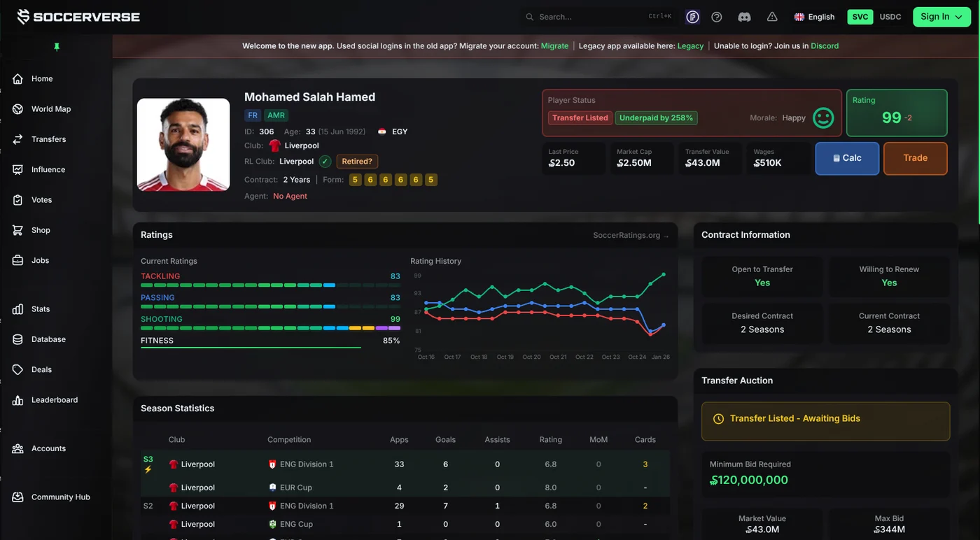The height and width of the screenshot is (540, 980).
Task: Open the Influence page
Action: pos(48,169)
